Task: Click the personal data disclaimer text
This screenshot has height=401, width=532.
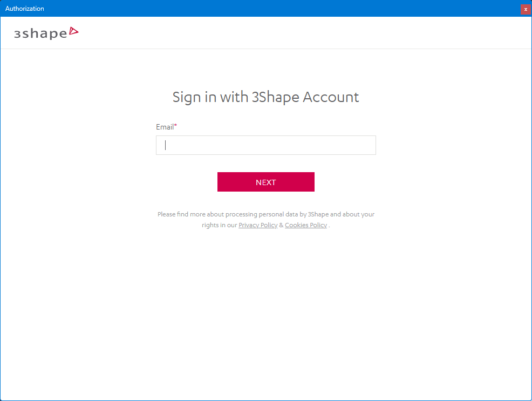Action: (x=265, y=214)
